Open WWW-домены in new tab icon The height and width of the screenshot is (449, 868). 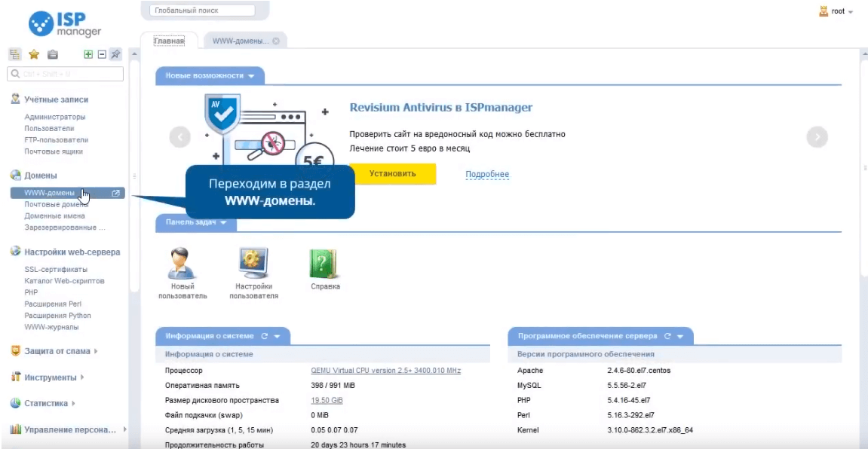click(x=115, y=193)
